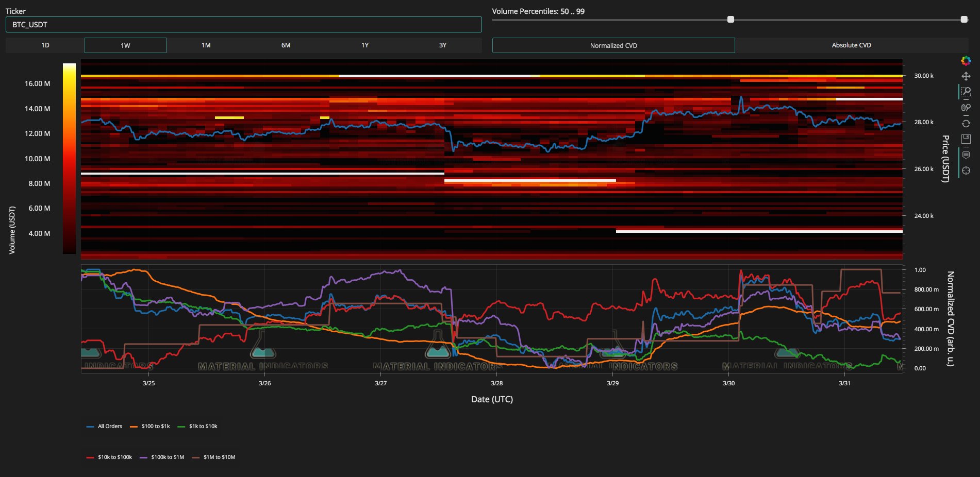
Task: Choose the 3Y time range
Action: 442,45
